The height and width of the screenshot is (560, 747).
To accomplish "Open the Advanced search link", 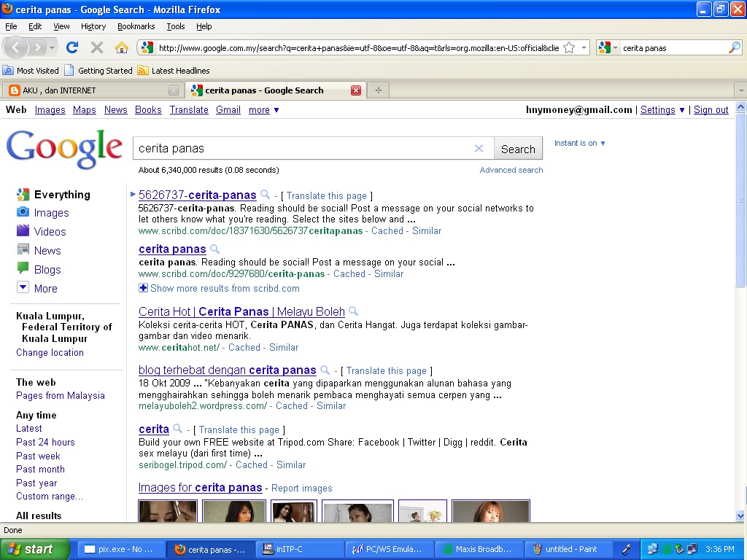I will coord(511,170).
